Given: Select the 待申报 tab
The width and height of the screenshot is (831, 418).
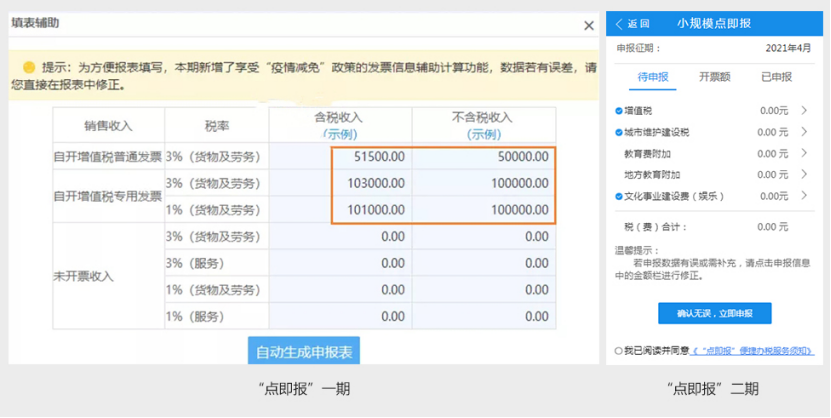Looking at the screenshot, I should [x=653, y=77].
